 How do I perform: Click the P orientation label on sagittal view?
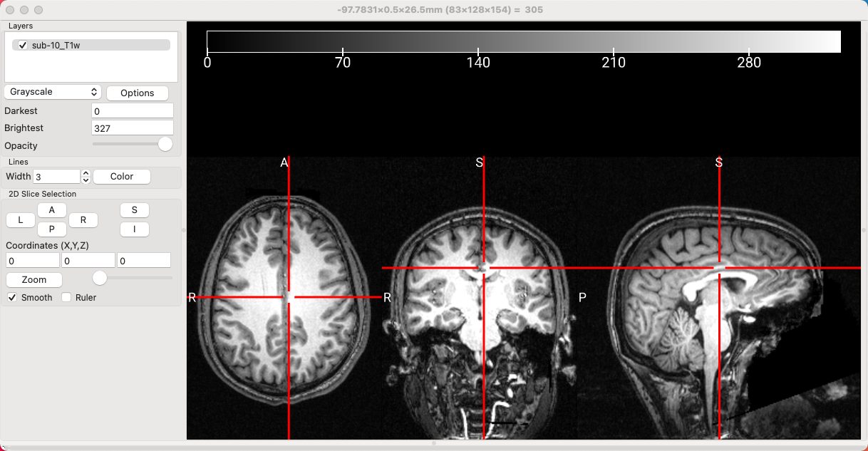tap(582, 297)
